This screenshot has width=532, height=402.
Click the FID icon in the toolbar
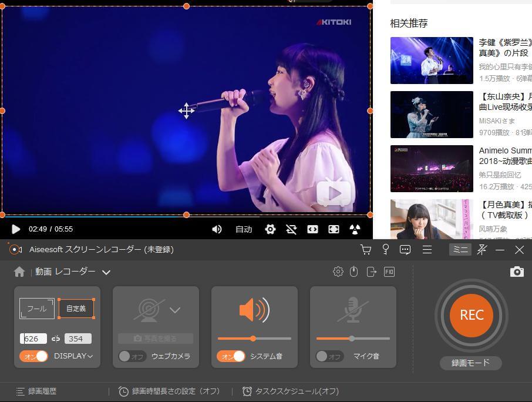[389, 272]
